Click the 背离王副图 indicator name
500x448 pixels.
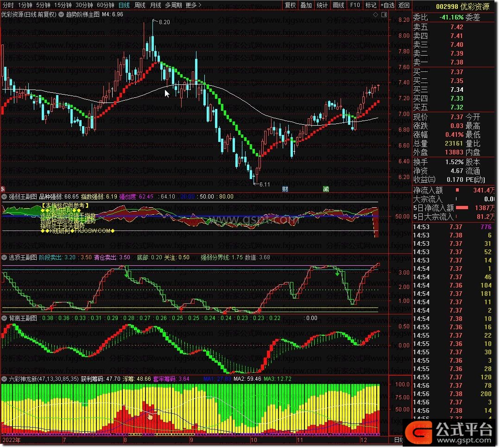(x=23, y=319)
